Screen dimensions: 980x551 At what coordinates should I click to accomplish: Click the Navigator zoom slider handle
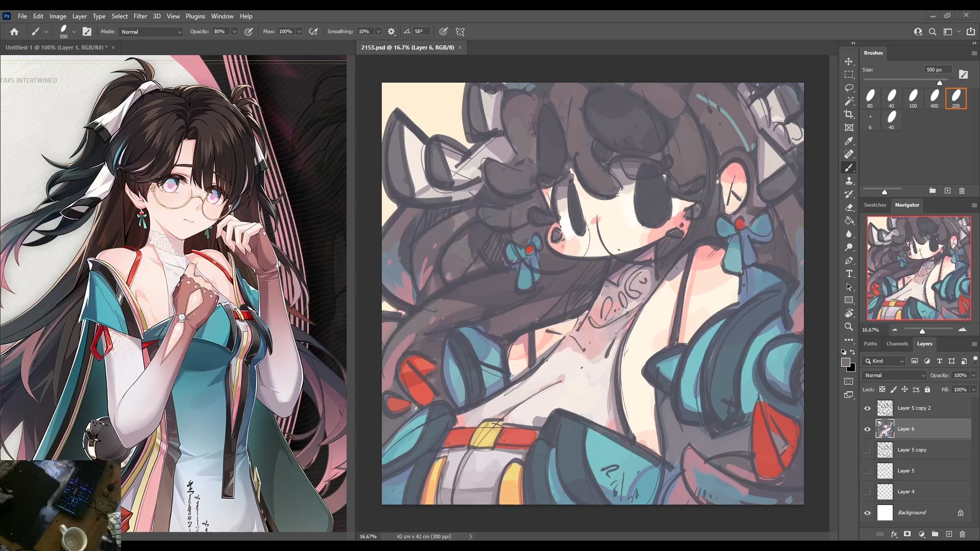[922, 331]
